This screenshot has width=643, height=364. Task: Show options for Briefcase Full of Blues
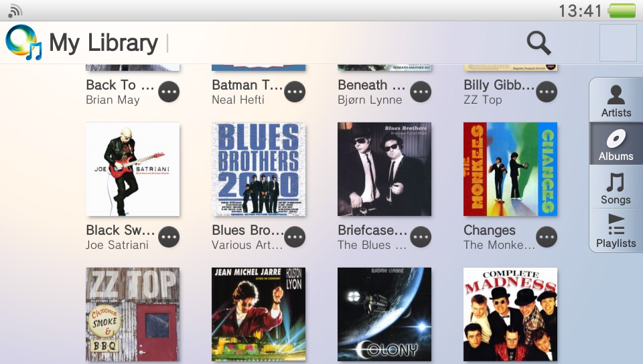[x=421, y=237]
